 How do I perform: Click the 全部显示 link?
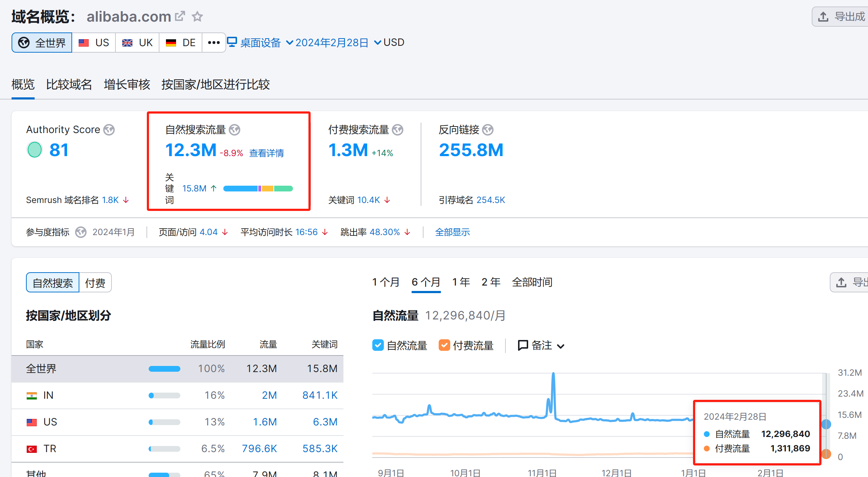coord(452,232)
